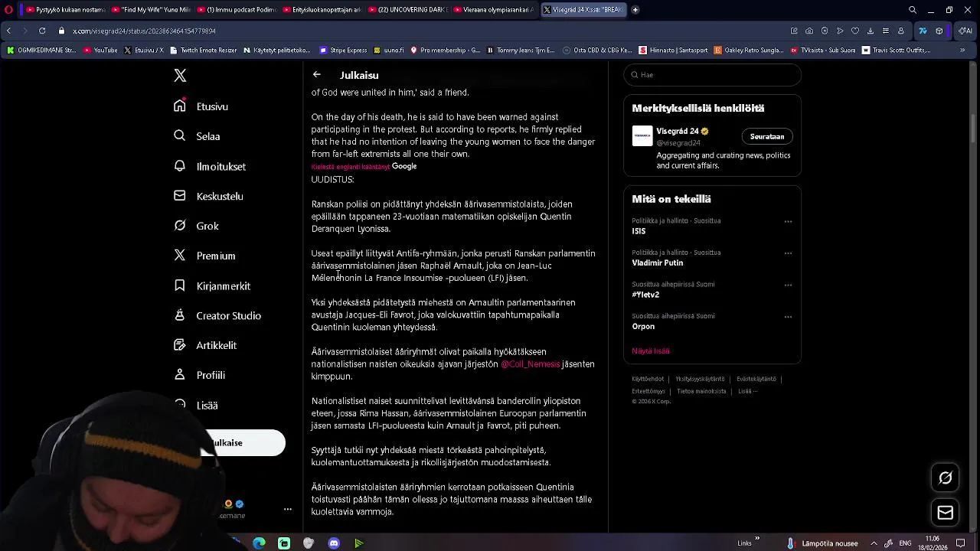Open the Evästekäytäntö footer link

pyautogui.click(x=756, y=379)
